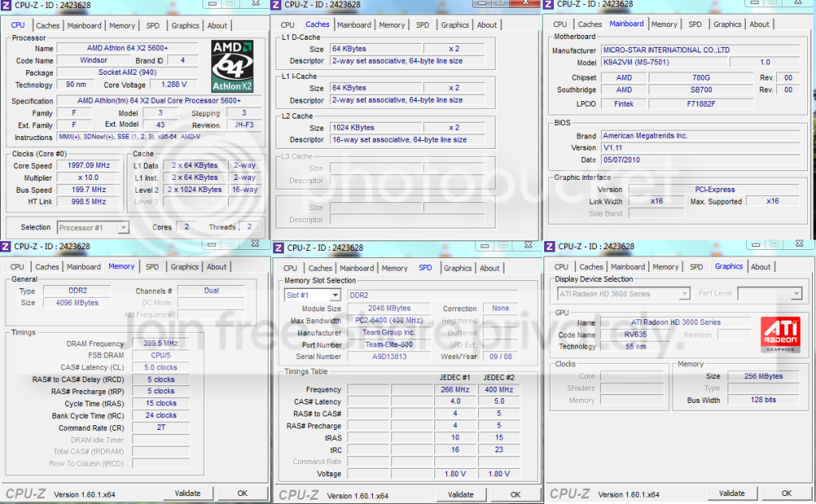Click the CPU-Z icon of the Memory window title bar

[6, 247]
